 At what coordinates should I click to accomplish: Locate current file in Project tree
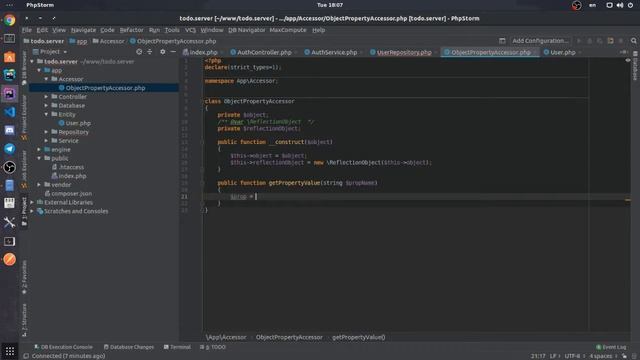139,52
